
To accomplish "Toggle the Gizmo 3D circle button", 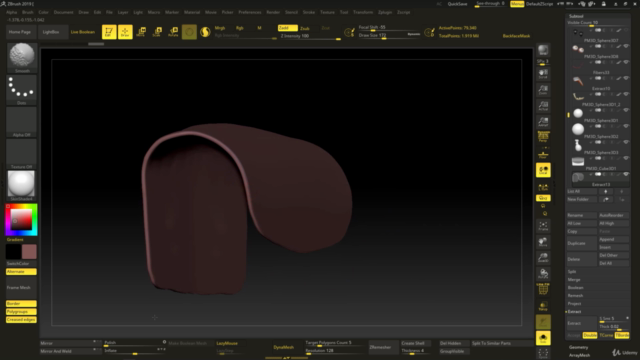I will tap(189, 32).
